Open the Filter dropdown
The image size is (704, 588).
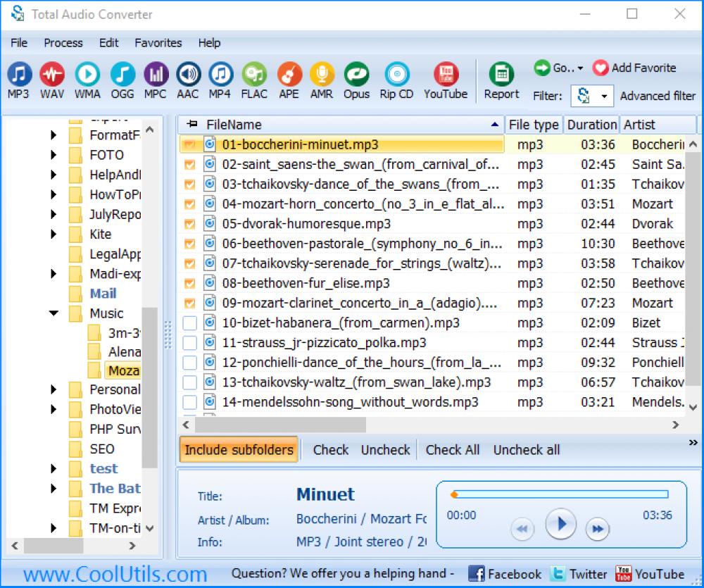pyautogui.click(x=603, y=96)
